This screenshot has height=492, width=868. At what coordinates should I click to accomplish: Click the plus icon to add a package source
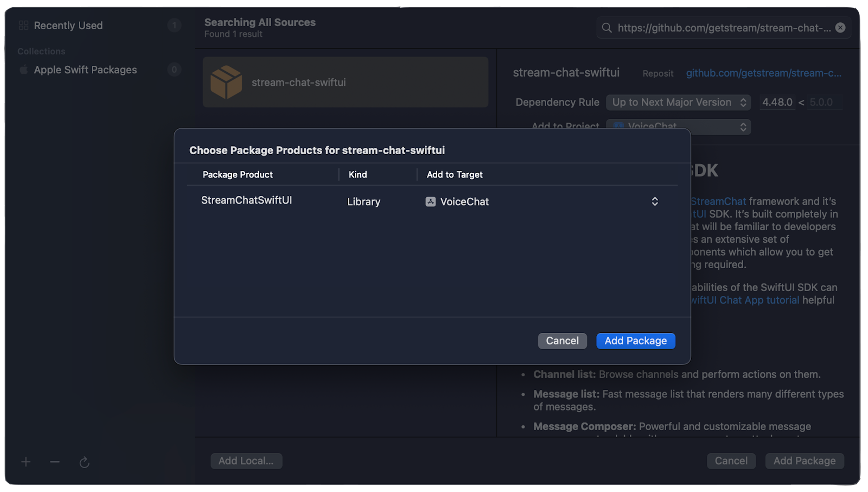(25, 462)
